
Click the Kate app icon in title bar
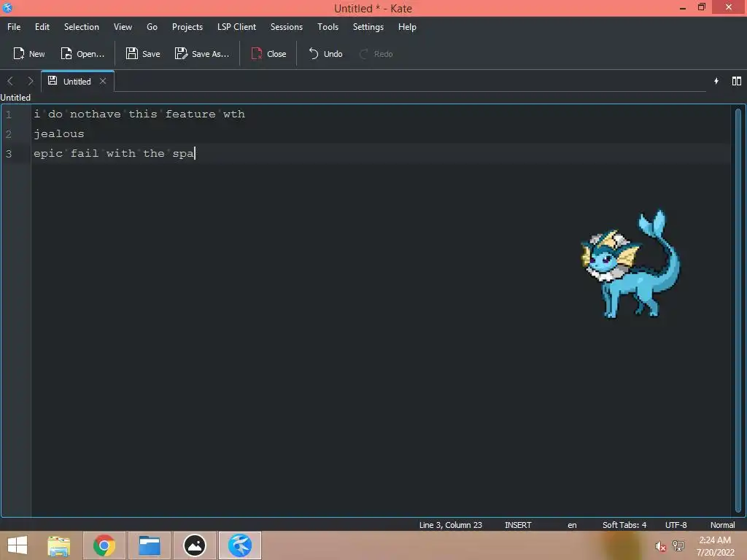(7, 7)
